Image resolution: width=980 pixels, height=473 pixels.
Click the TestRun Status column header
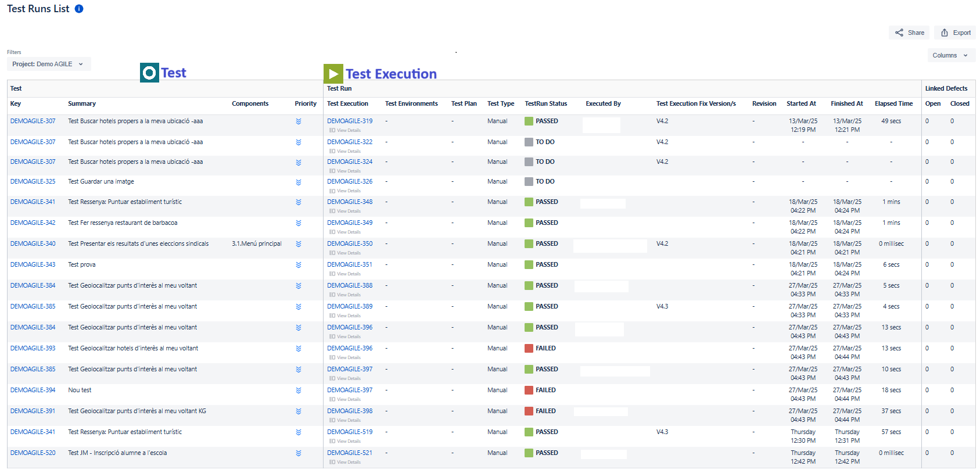546,103
